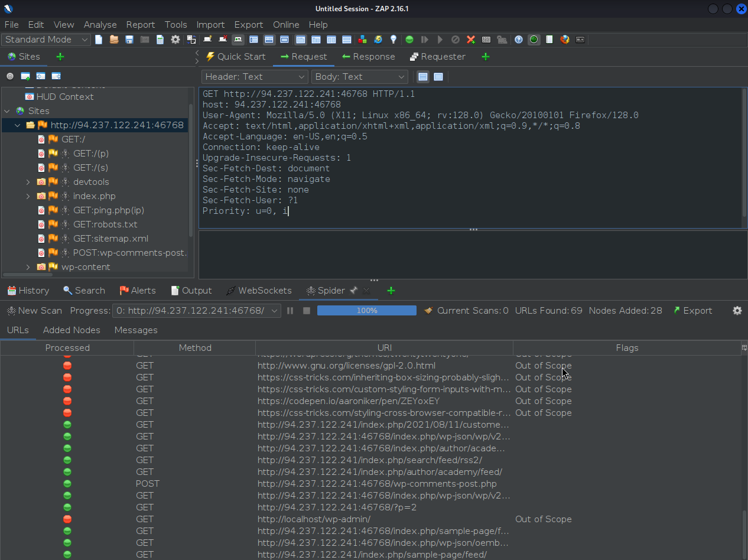Click the red X remove-breaks toolbar icon
This screenshot has height=560, width=748.
471,40
